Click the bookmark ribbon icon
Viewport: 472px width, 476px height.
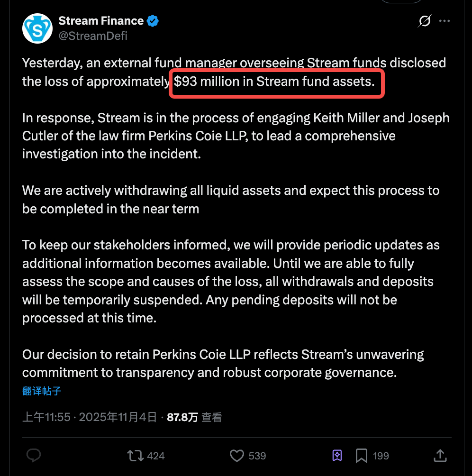point(361,456)
